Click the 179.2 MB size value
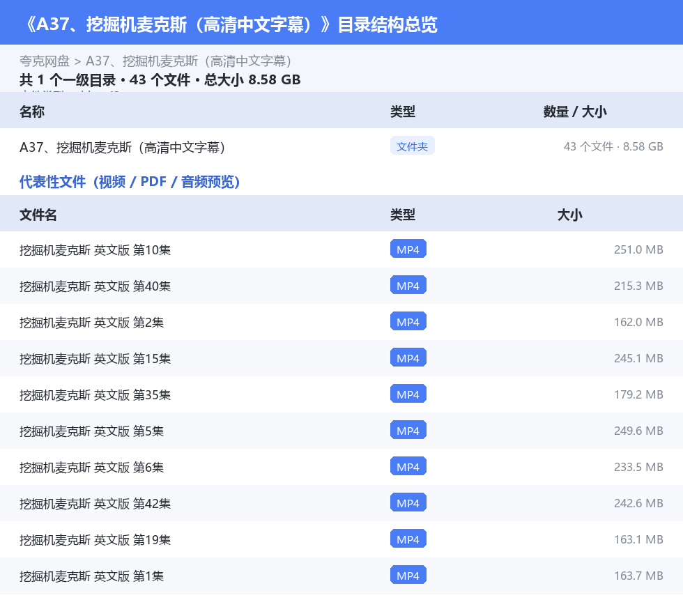Screen dimensions: 683x616 click(x=638, y=394)
